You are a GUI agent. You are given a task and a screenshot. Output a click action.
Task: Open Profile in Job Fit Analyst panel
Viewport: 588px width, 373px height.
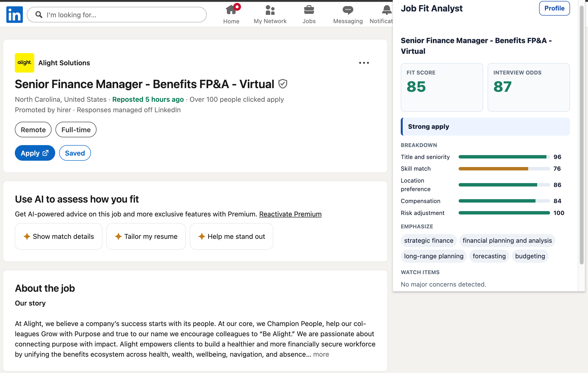coord(554,8)
